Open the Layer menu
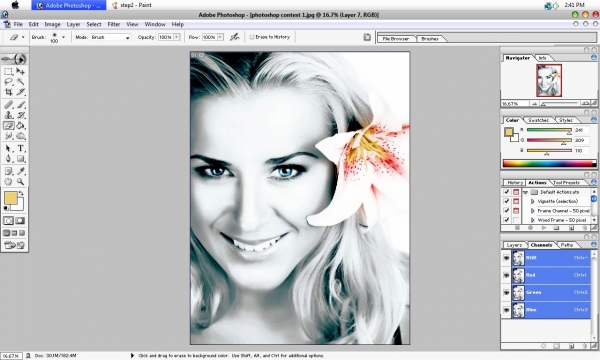 73,24
